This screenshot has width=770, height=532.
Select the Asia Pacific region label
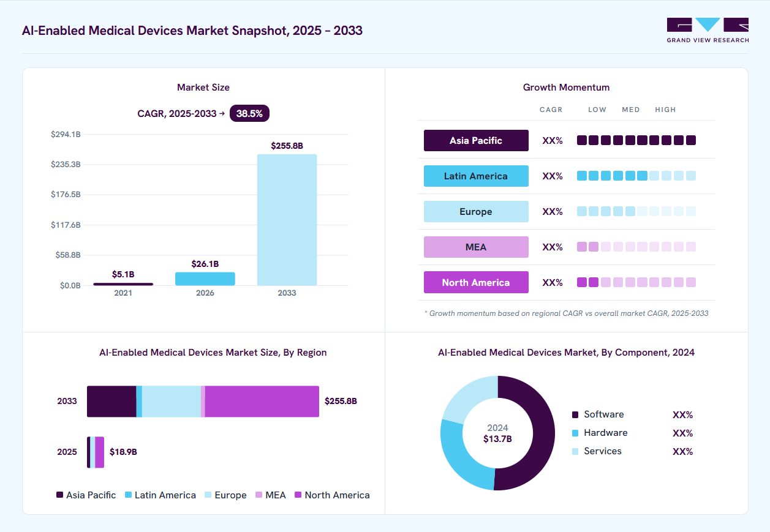[x=476, y=140]
